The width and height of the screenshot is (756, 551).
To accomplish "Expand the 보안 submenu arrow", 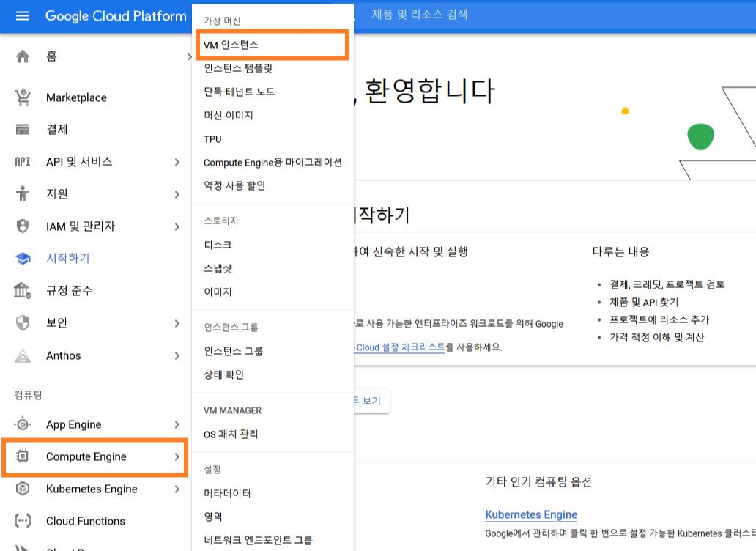I will (x=177, y=323).
